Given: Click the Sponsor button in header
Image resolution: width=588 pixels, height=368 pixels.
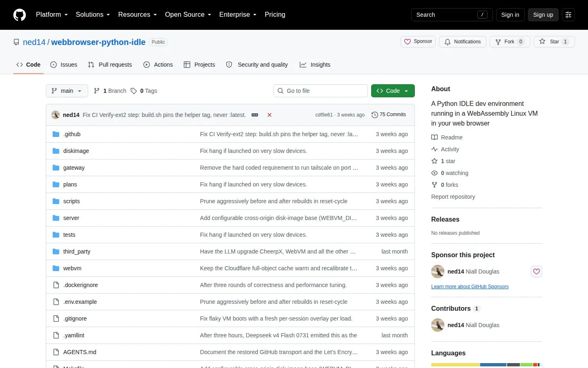Looking at the screenshot, I should (418, 42).
